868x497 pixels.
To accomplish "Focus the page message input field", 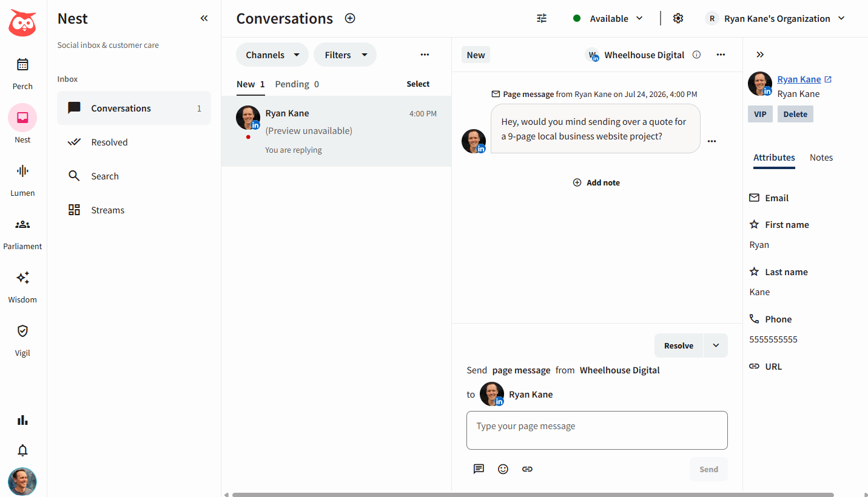I will coord(597,430).
